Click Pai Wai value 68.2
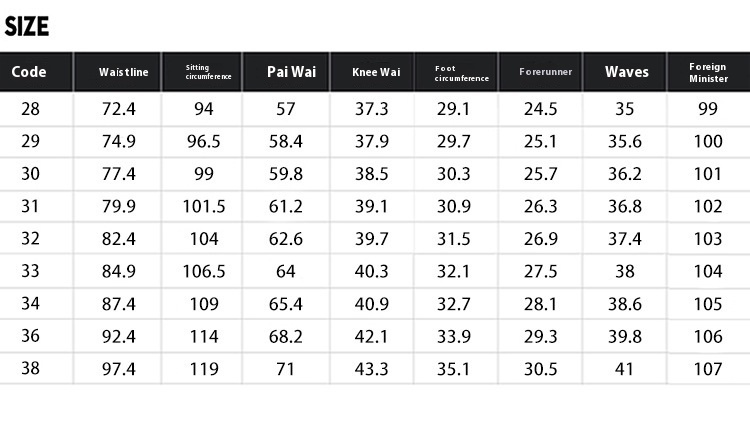The image size is (750, 422). click(x=285, y=336)
